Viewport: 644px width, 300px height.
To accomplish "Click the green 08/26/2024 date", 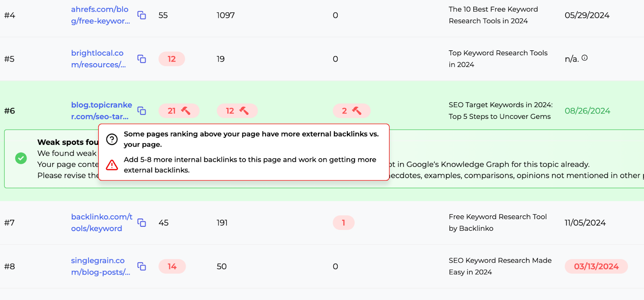I will 587,111.
